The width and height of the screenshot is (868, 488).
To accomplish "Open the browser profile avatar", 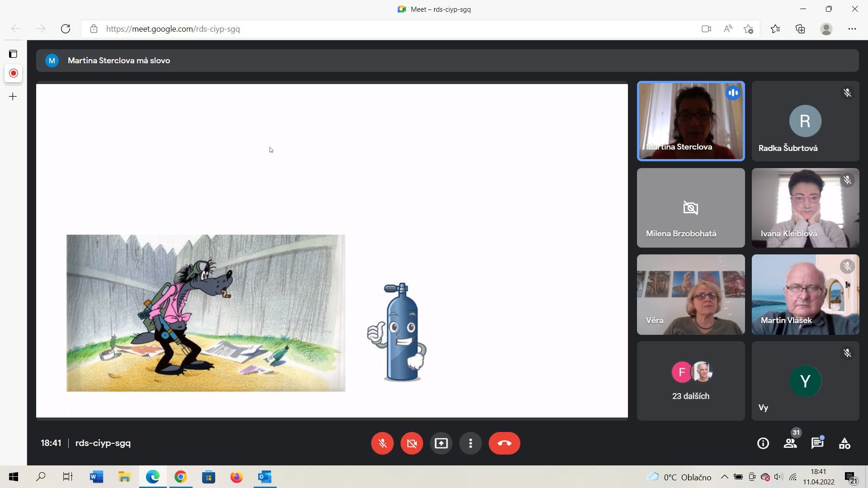I will coord(826,29).
